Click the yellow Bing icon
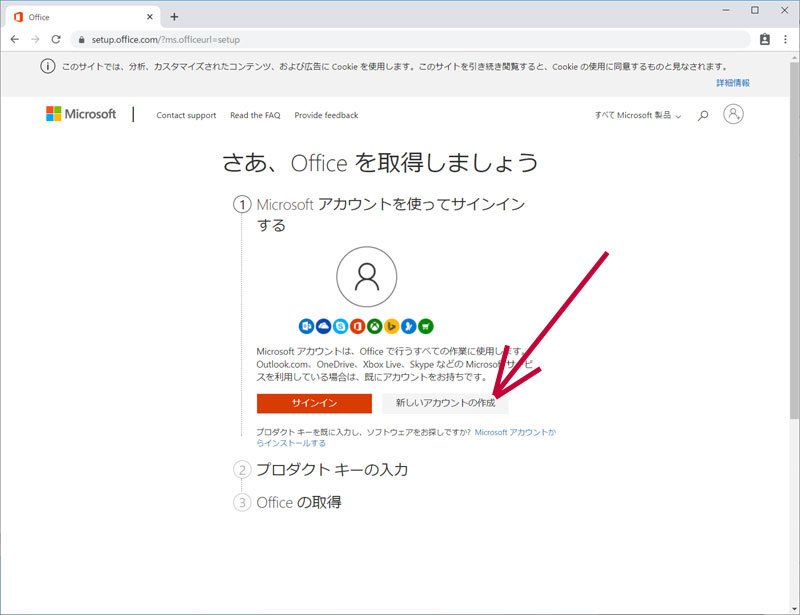 tap(391, 326)
